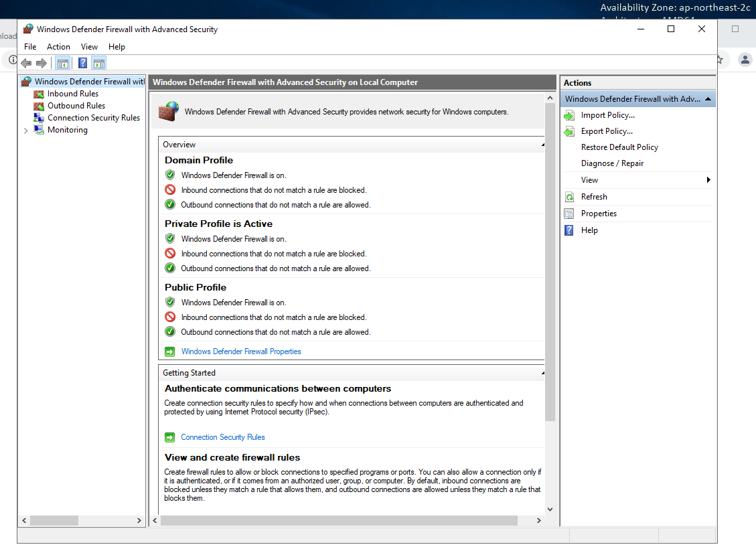Select Inbound Rules in the tree
This screenshot has width=756, height=557.
pos(73,94)
